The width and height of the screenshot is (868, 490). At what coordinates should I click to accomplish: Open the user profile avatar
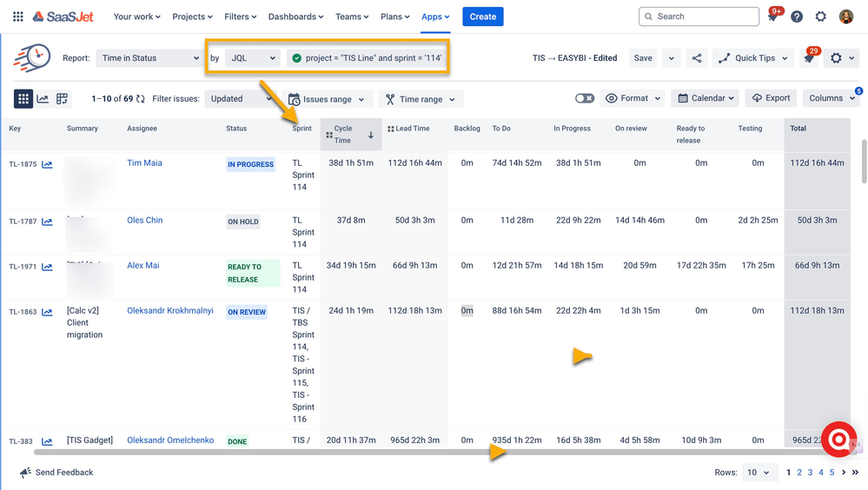846,17
